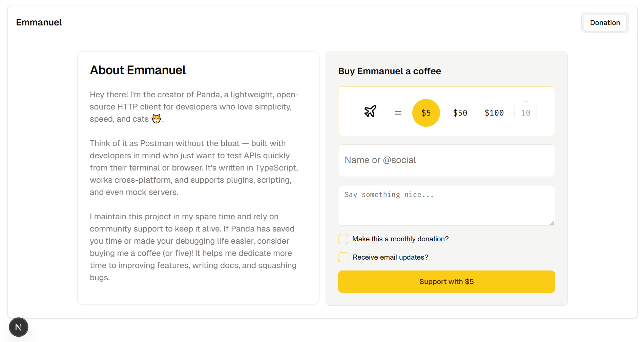Tick the Receive email updates checkbox
Image resolution: width=644 pixels, height=342 pixels.
(x=343, y=257)
